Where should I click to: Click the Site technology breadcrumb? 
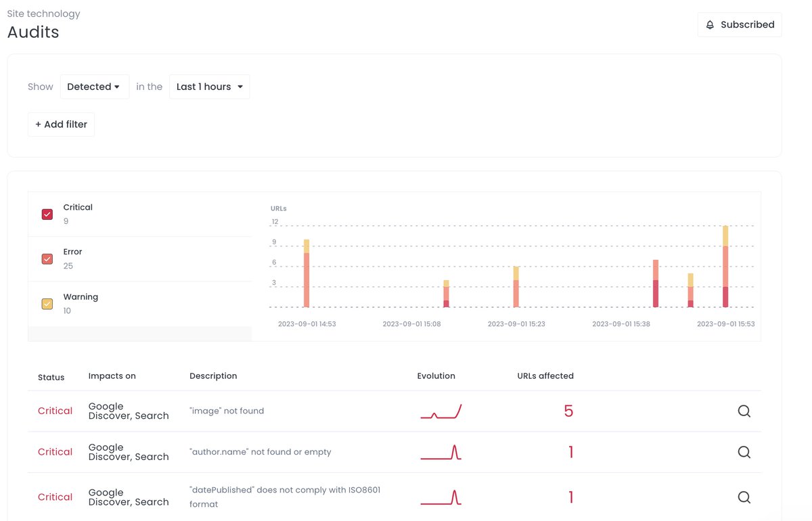coord(43,14)
